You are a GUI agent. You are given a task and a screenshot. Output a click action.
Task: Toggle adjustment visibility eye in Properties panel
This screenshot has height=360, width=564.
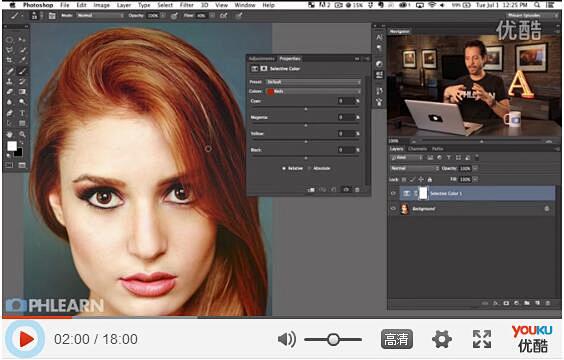point(346,190)
